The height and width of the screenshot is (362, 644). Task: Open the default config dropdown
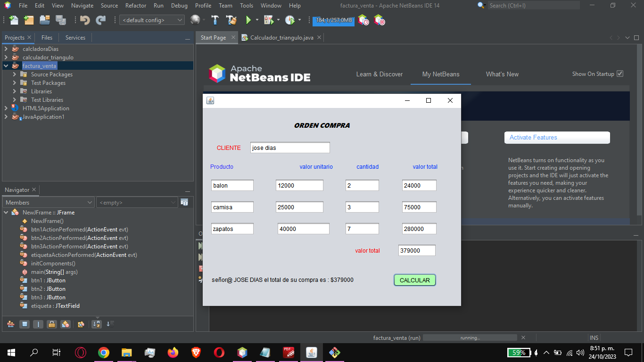pyautogui.click(x=179, y=20)
